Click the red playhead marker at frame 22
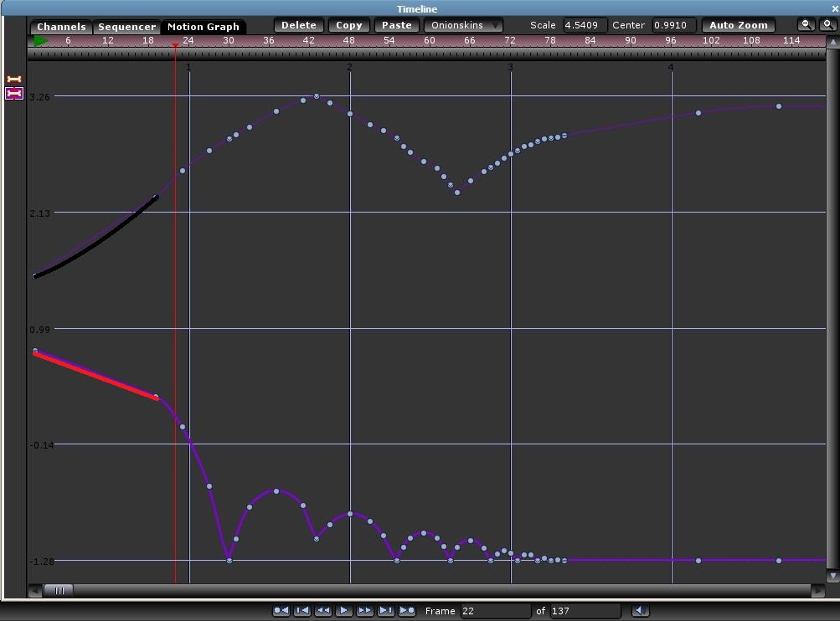Image resolution: width=840 pixels, height=621 pixels. (175, 45)
